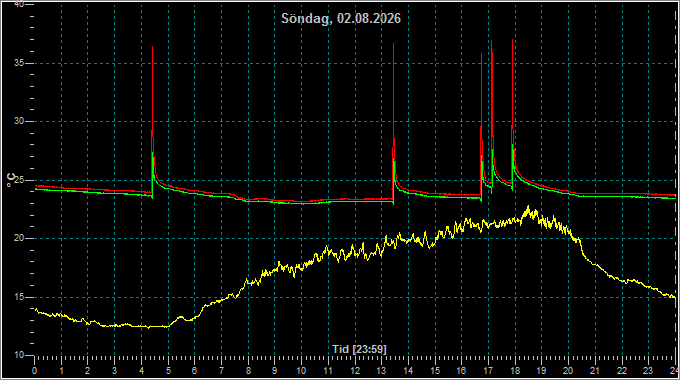Click the top of the red spike after hour 13
680x380 pixels.
tap(393, 44)
